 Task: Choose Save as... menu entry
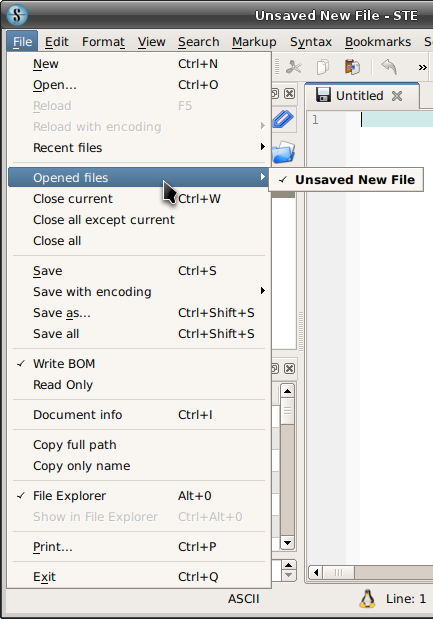coord(139,313)
